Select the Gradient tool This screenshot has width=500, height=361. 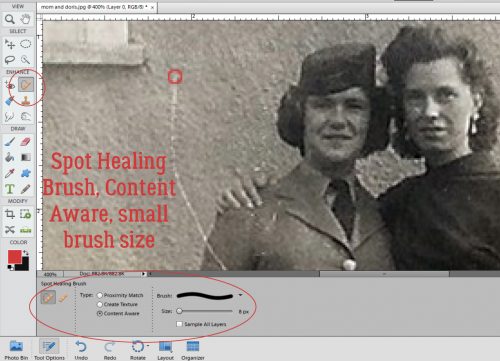pyautogui.click(x=26, y=157)
